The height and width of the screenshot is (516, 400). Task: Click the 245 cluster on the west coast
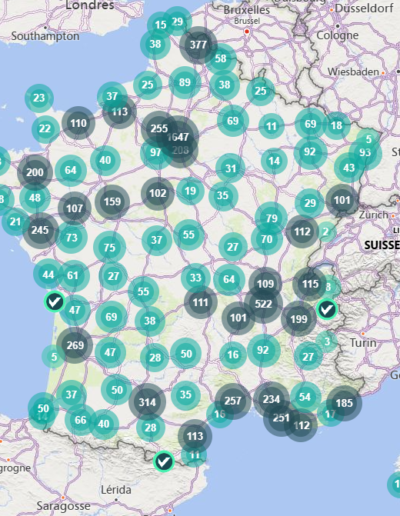coord(40,230)
